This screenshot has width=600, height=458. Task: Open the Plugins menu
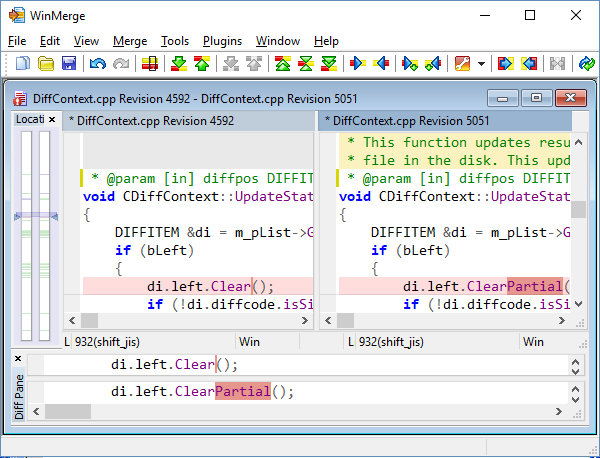222,41
